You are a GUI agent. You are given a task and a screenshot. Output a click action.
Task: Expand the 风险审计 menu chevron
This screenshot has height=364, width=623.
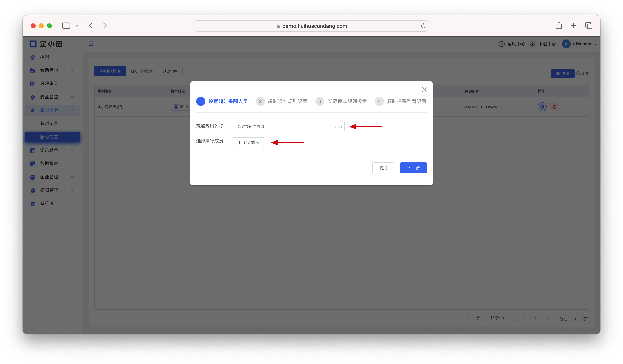click(x=73, y=83)
